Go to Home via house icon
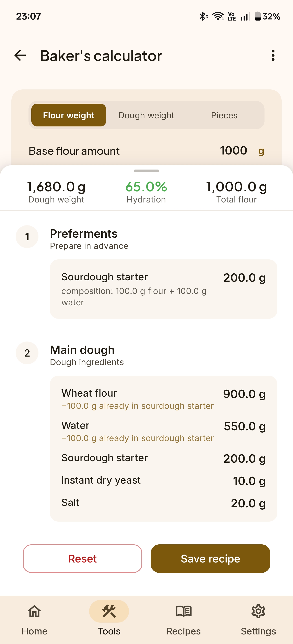This screenshot has width=293, height=644. pyautogui.click(x=35, y=612)
